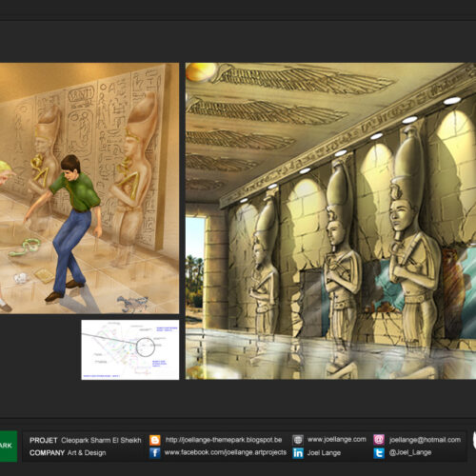Image resolution: width=476 pixels, height=476 pixels.
Task: Click the PROJET label
Action: pyautogui.click(x=43, y=441)
